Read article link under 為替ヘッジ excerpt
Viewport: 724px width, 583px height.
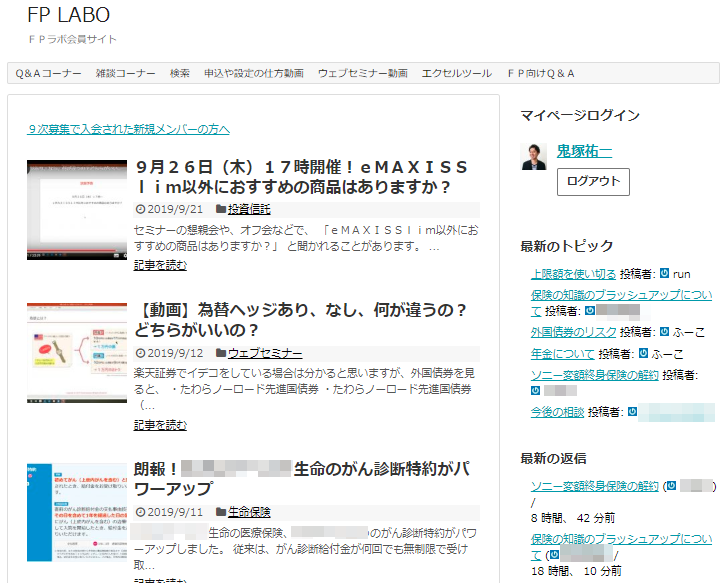160,425
